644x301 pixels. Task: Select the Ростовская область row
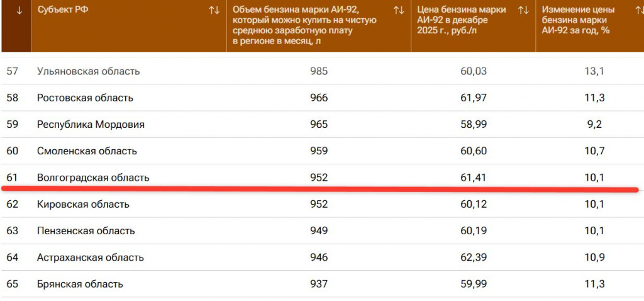[x=85, y=98]
